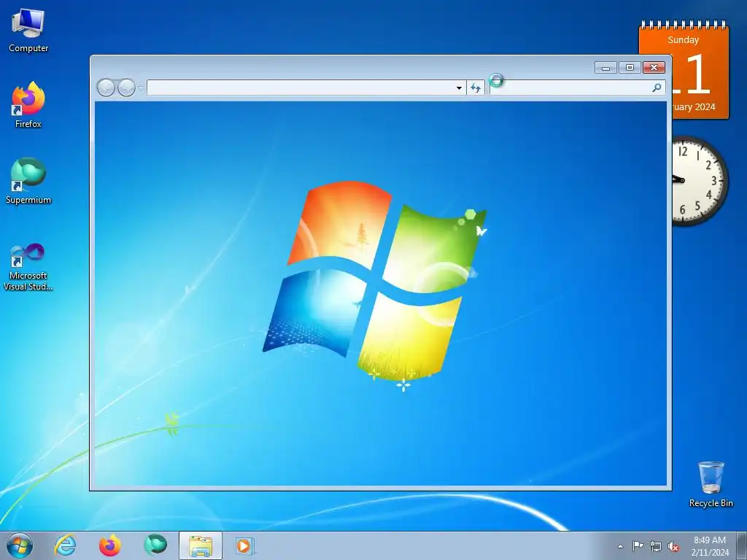Click the magnifier search icon
The width and height of the screenshot is (747, 560).
tap(657, 87)
